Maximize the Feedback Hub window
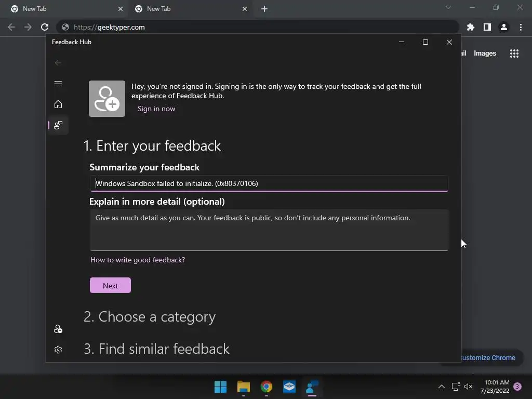Screen dimensions: 532x399 tap(425, 42)
